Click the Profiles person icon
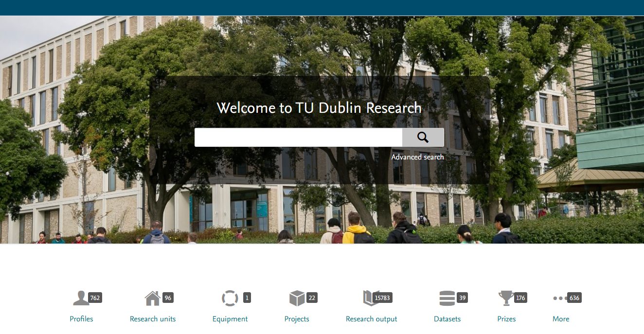Viewport: 644px width, 334px height. pos(81,298)
